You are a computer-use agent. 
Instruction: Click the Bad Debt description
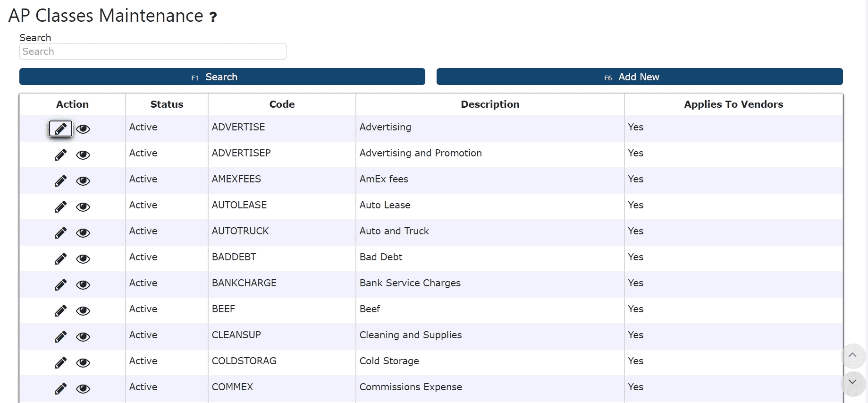(381, 257)
